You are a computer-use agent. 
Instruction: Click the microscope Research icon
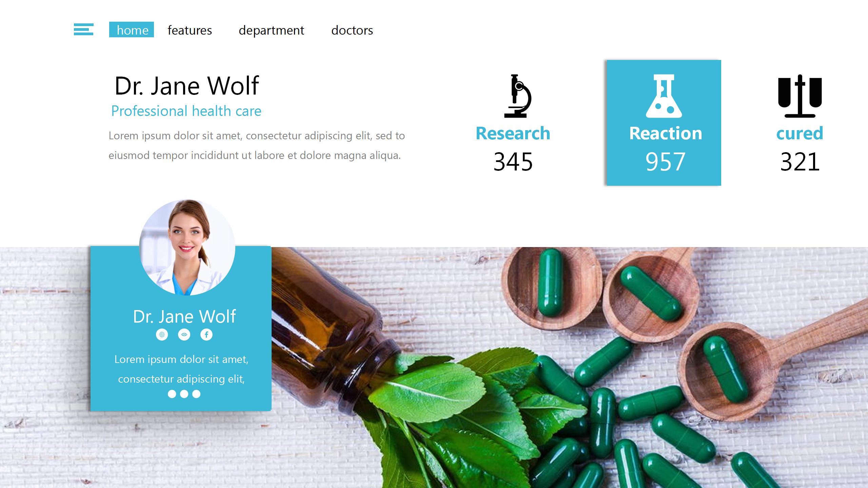pos(517,96)
